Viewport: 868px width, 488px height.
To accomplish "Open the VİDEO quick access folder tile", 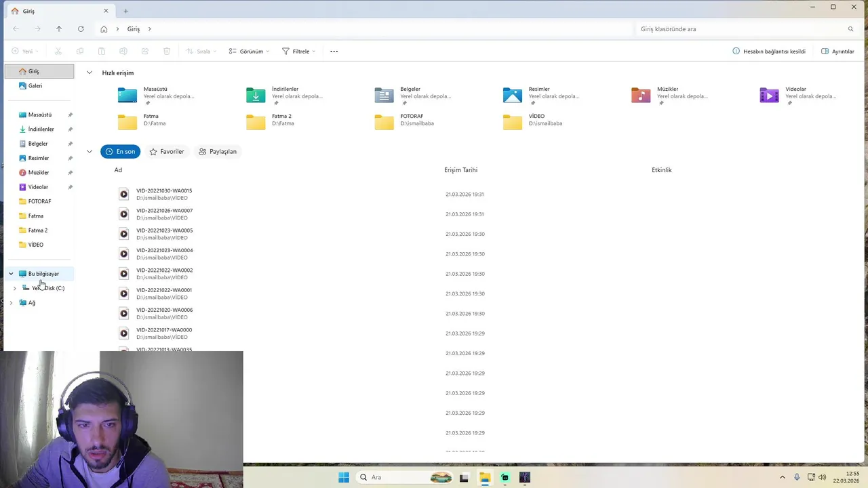I will click(542, 122).
